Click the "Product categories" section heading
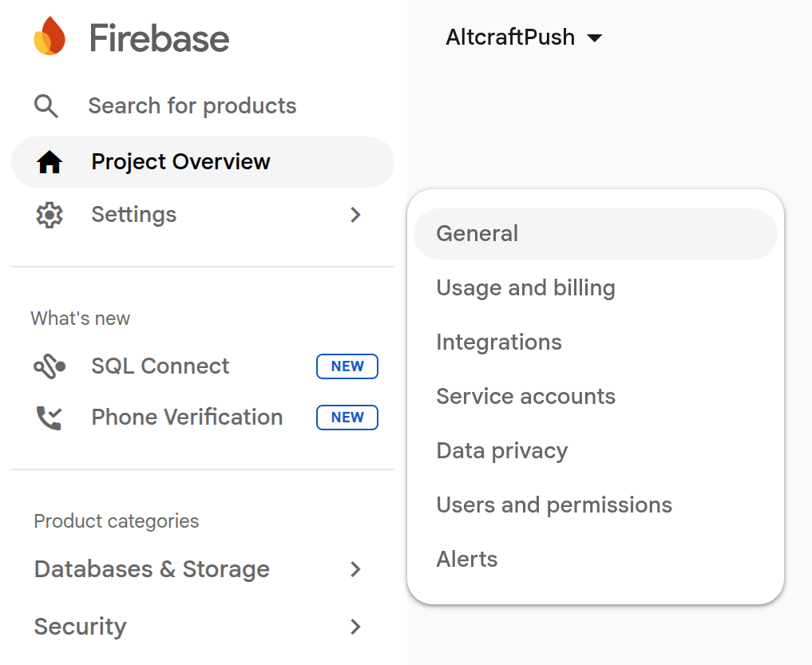Viewport: 812px width, 665px height. pyautogui.click(x=117, y=521)
